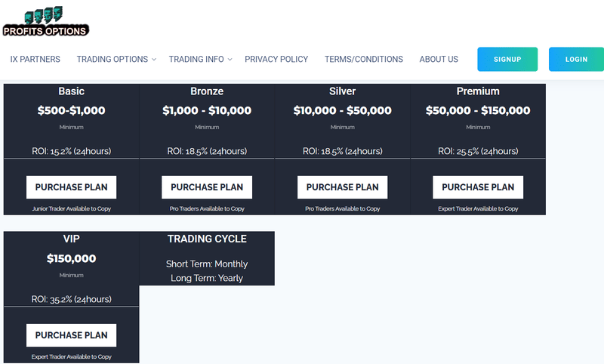Click the TRADING CYCLE heading
The height and width of the screenshot is (364, 604).
pos(207,239)
